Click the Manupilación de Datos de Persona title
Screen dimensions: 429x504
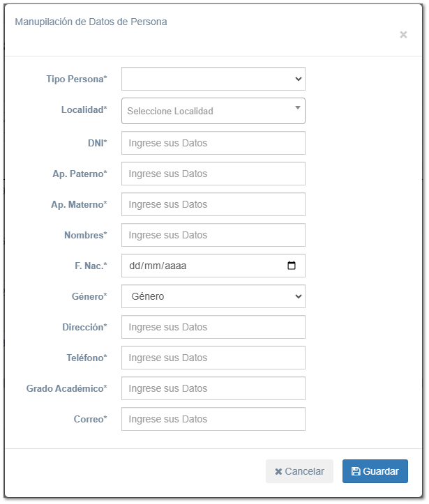click(91, 22)
